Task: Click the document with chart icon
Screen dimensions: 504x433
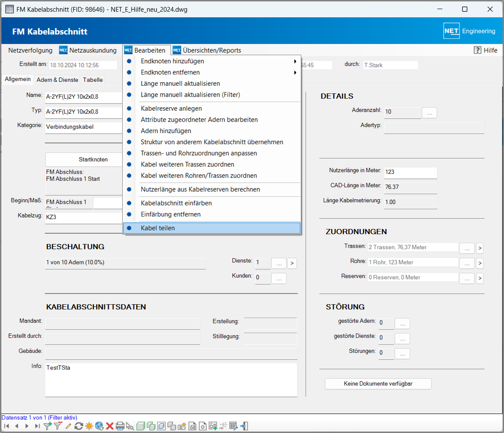Action: (x=192, y=426)
